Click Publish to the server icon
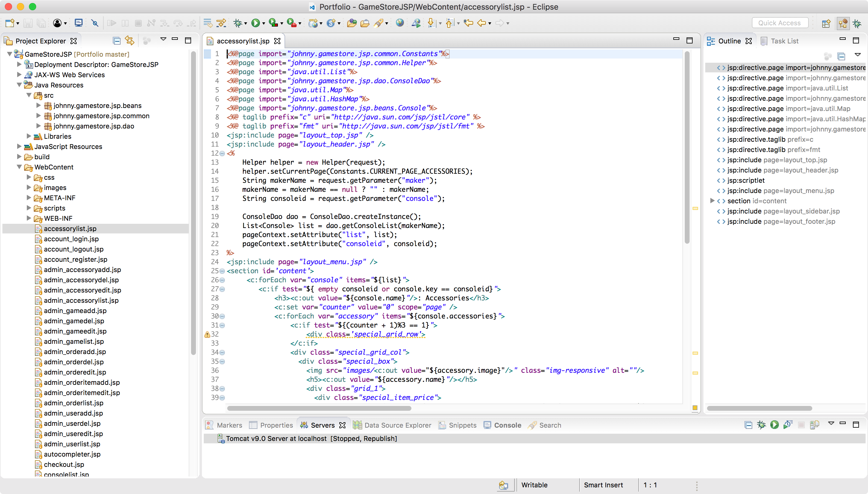Viewport: 868px width, 494px height. point(814,424)
